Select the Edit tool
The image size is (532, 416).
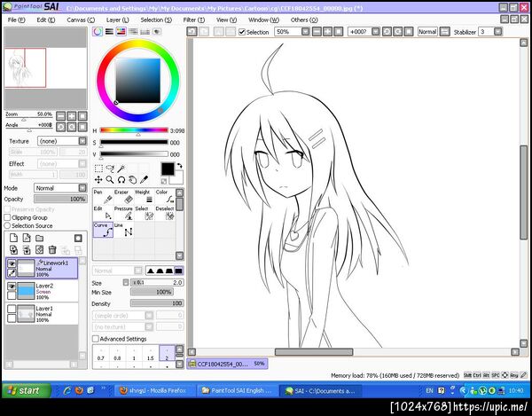click(x=103, y=213)
